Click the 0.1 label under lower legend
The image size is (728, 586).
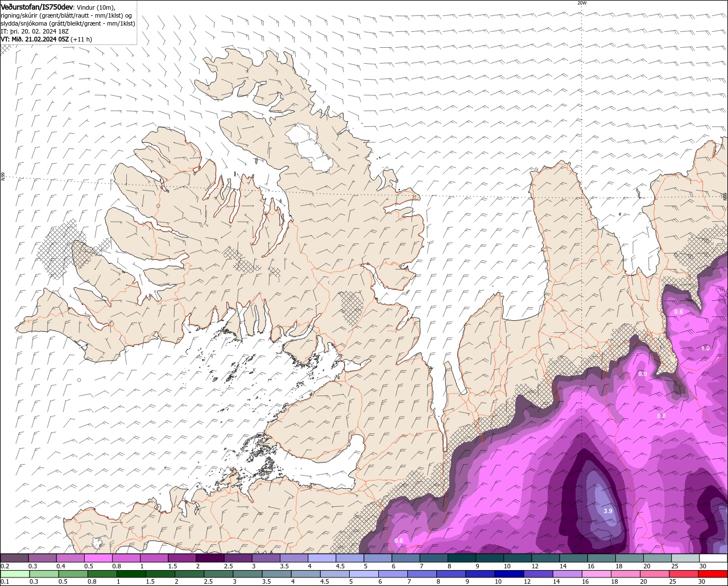pyautogui.click(x=5, y=581)
